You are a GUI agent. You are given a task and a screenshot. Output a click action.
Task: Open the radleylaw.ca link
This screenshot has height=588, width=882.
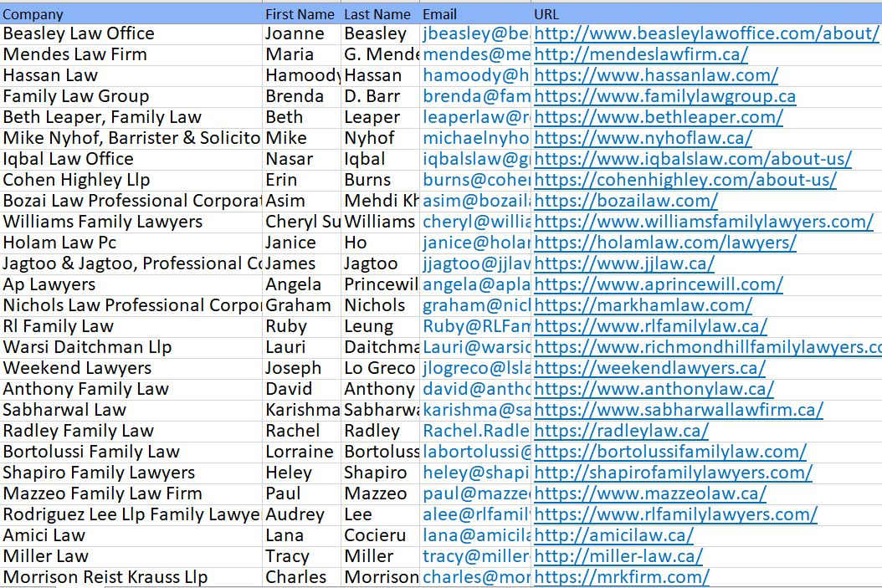[x=622, y=431]
